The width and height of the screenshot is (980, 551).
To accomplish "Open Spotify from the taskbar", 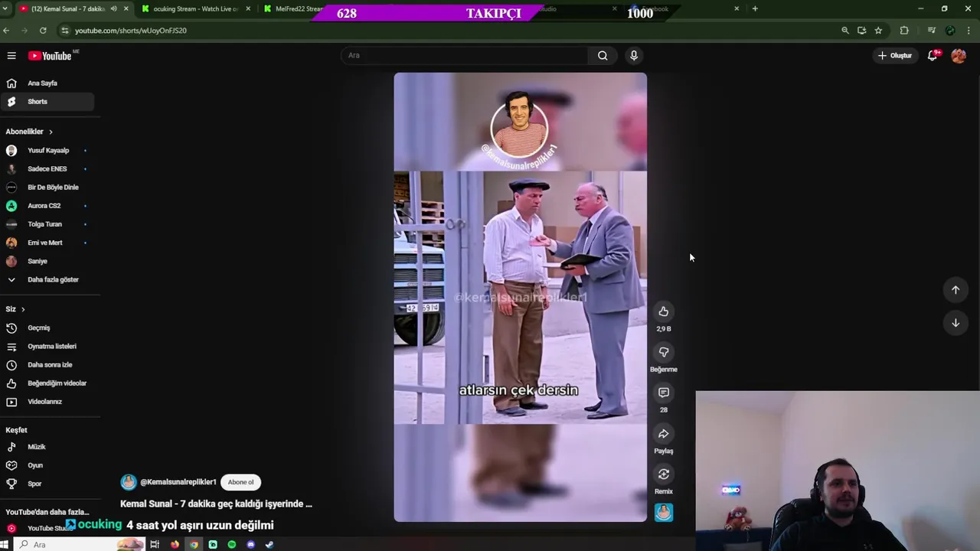I will (232, 545).
